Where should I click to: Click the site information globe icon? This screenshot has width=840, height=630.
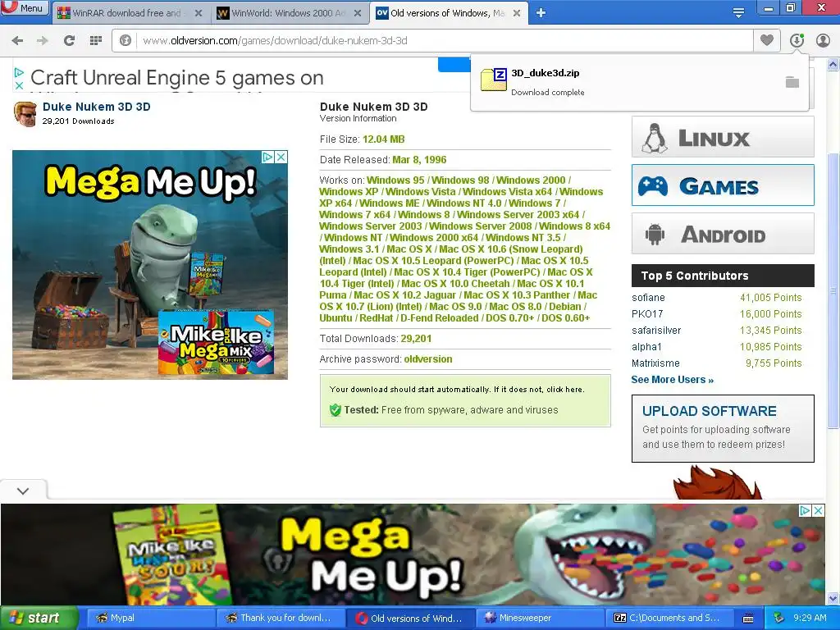126,41
